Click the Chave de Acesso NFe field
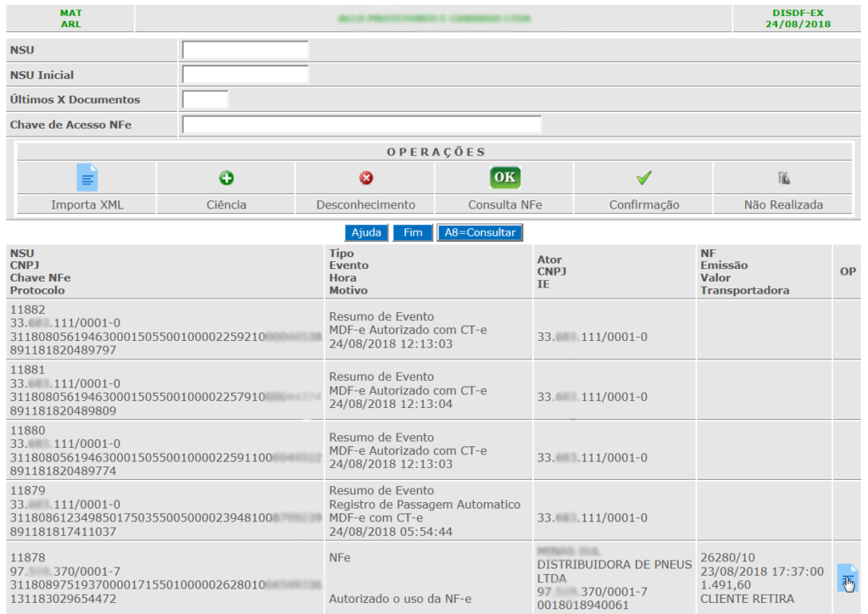868x614 pixels. pos(361,125)
